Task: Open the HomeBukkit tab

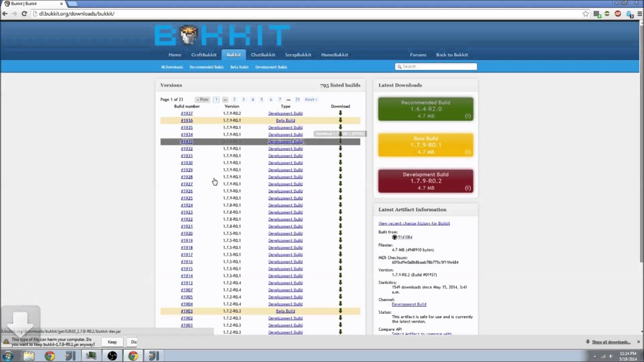Action: 335,55
